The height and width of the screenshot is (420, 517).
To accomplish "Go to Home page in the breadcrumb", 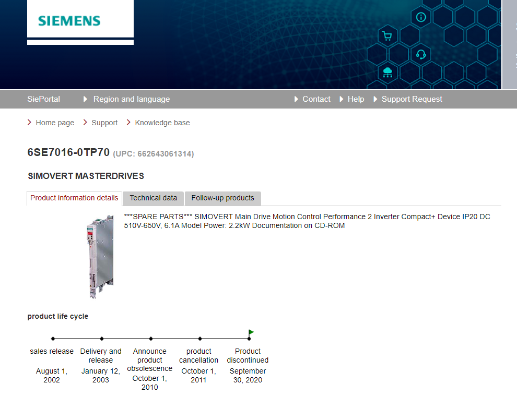I will click(55, 123).
